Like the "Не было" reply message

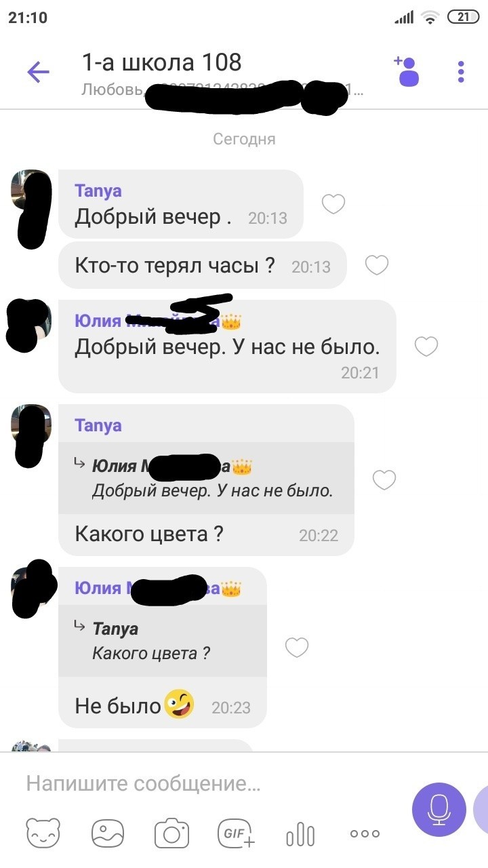297,648
